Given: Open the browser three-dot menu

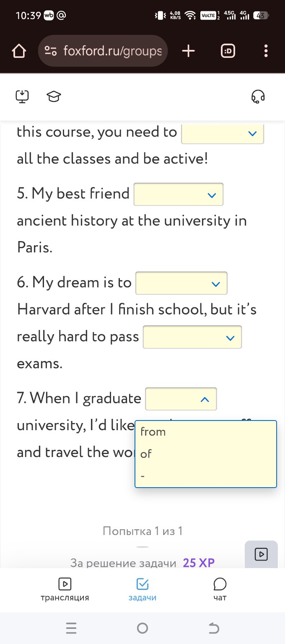Looking at the screenshot, I should [266, 51].
